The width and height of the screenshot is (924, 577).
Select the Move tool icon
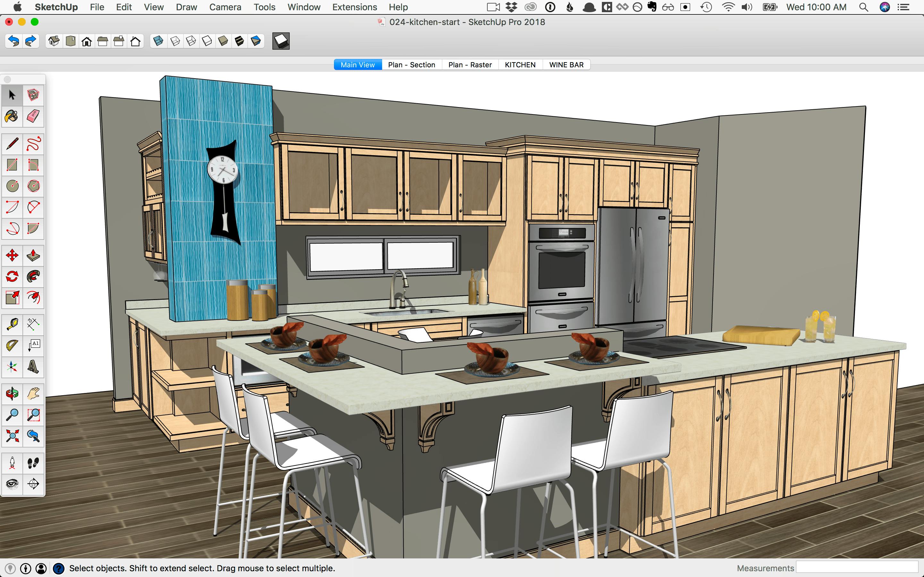(x=11, y=255)
